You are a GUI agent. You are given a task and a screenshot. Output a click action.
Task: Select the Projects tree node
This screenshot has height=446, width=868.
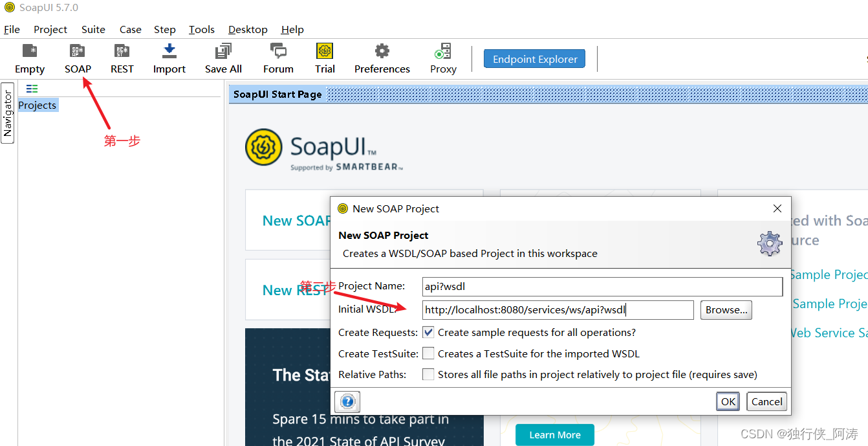pyautogui.click(x=38, y=105)
